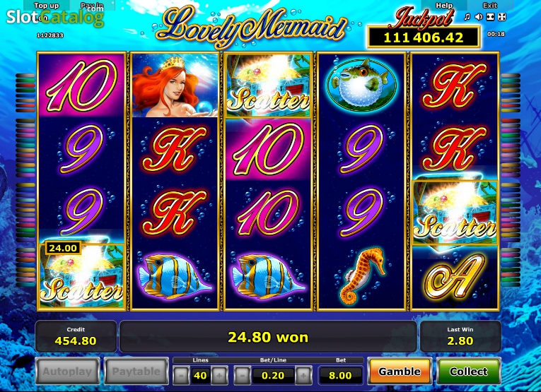This screenshot has height=392, width=541.
Task: Click the Jackpot amount display
Action: point(424,37)
